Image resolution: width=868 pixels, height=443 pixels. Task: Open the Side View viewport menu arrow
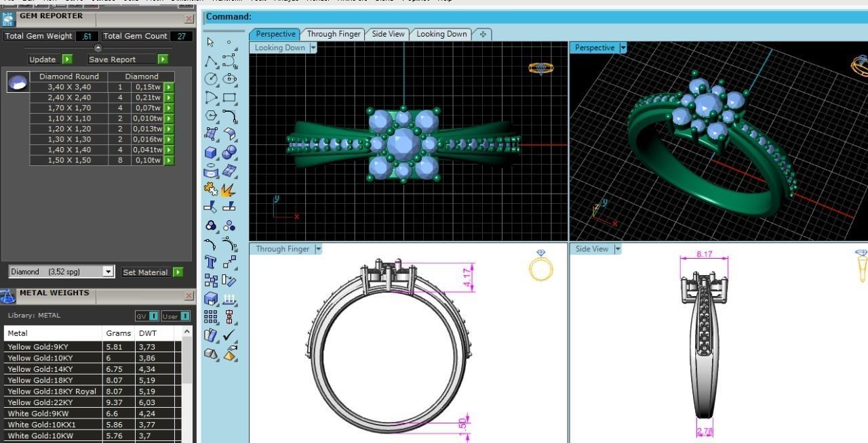coord(617,249)
